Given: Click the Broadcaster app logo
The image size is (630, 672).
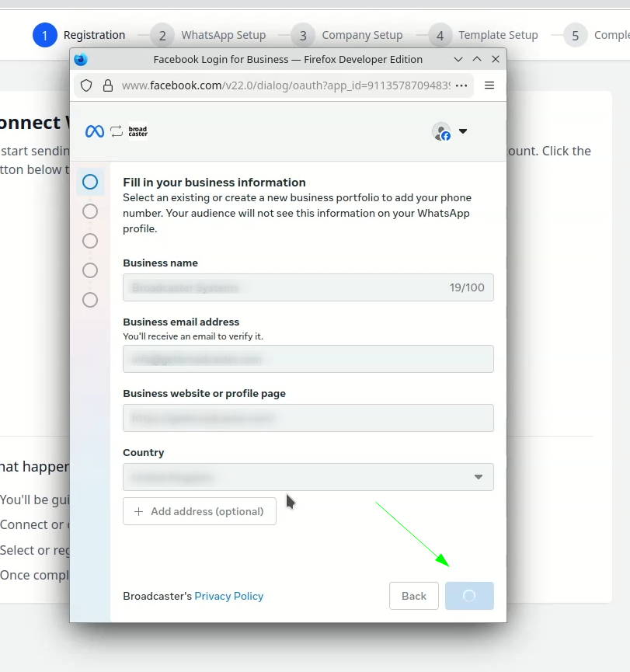Looking at the screenshot, I should (138, 131).
